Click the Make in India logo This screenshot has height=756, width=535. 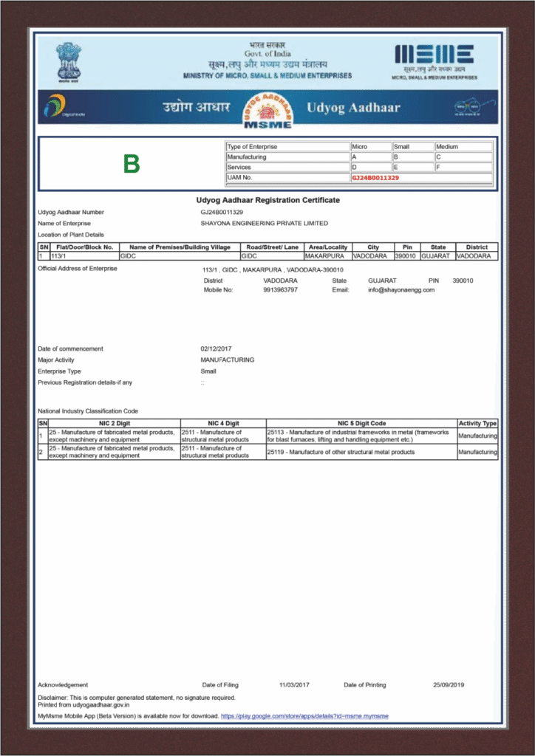467,109
